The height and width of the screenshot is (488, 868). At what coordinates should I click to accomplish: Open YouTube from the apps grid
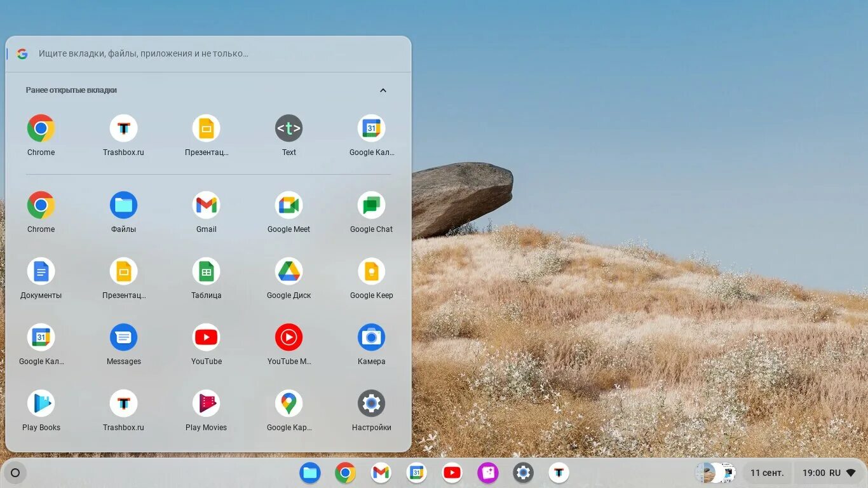point(207,344)
